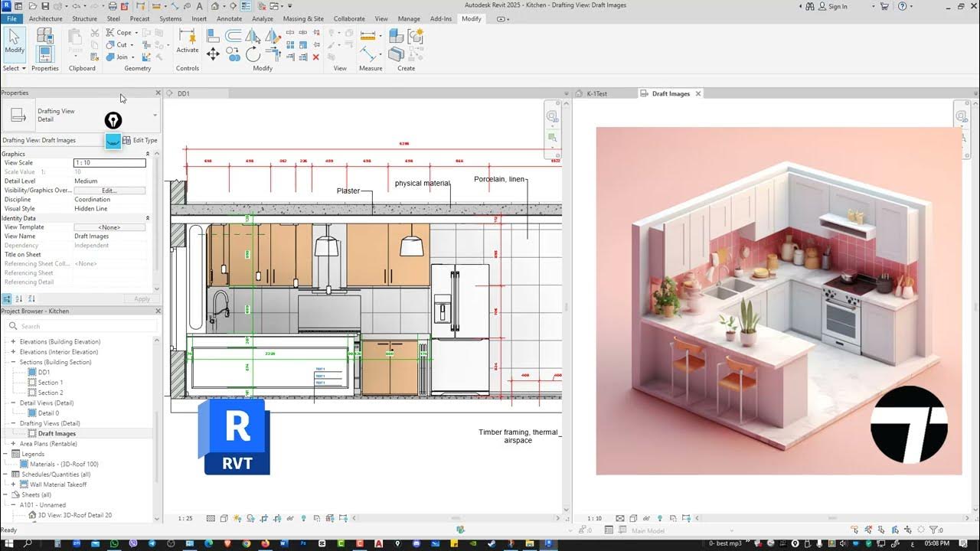Viewport: 980px width, 551px height.
Task: Open the Select panel dropdown
Action: [x=15, y=68]
